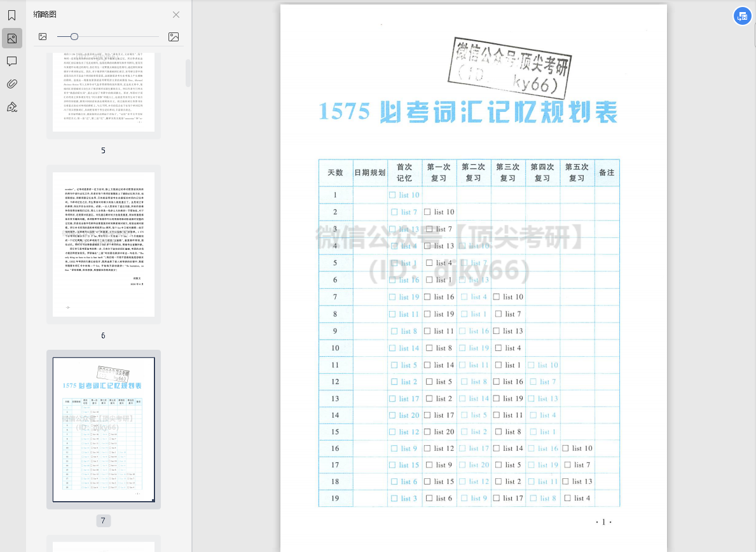This screenshot has height=552, width=756.
Task: Click the large-thumbnail icon right of slider
Action: click(x=174, y=37)
